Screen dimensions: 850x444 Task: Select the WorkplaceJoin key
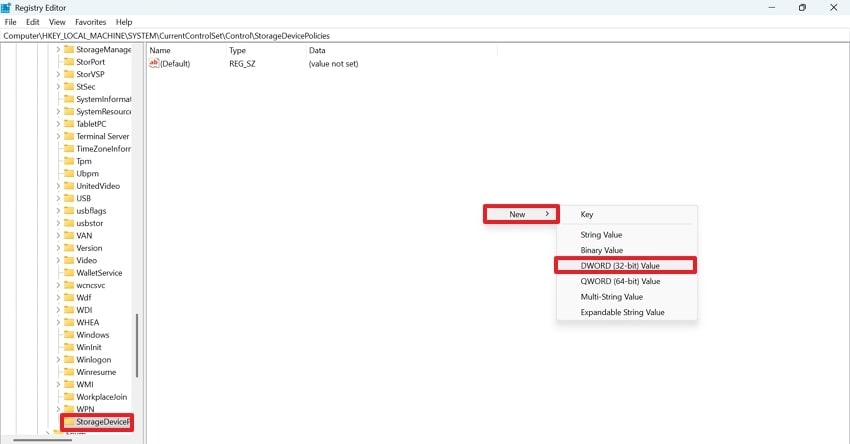[101, 397]
